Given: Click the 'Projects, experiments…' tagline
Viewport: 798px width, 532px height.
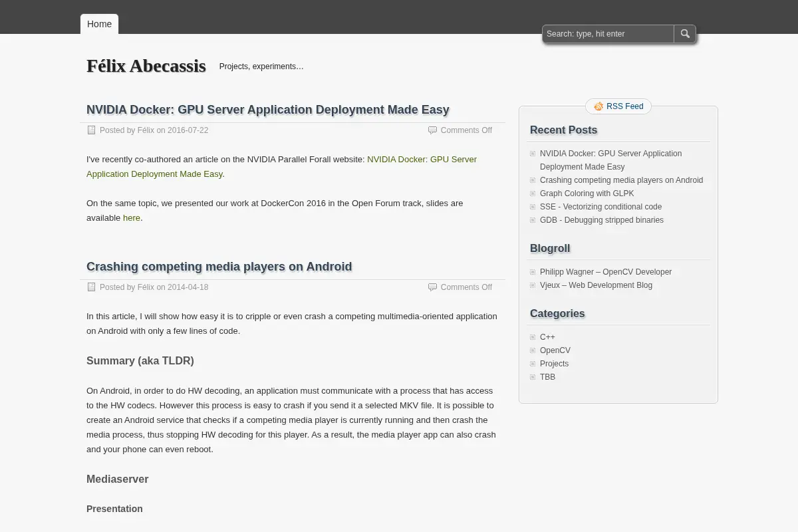Looking at the screenshot, I should click(x=261, y=66).
